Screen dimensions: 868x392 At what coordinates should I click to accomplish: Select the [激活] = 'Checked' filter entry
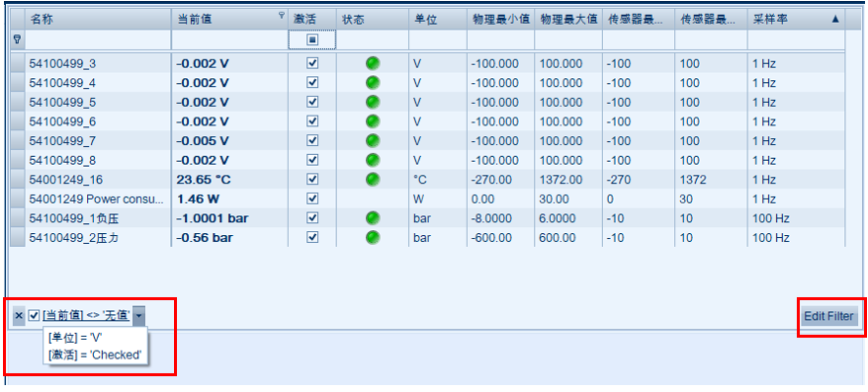coord(94,354)
